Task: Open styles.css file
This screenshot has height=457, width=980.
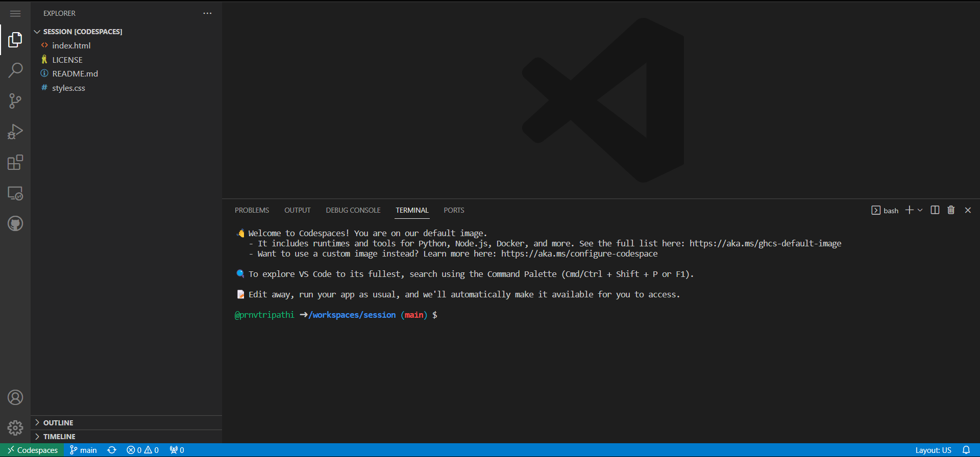Action: 127,88
